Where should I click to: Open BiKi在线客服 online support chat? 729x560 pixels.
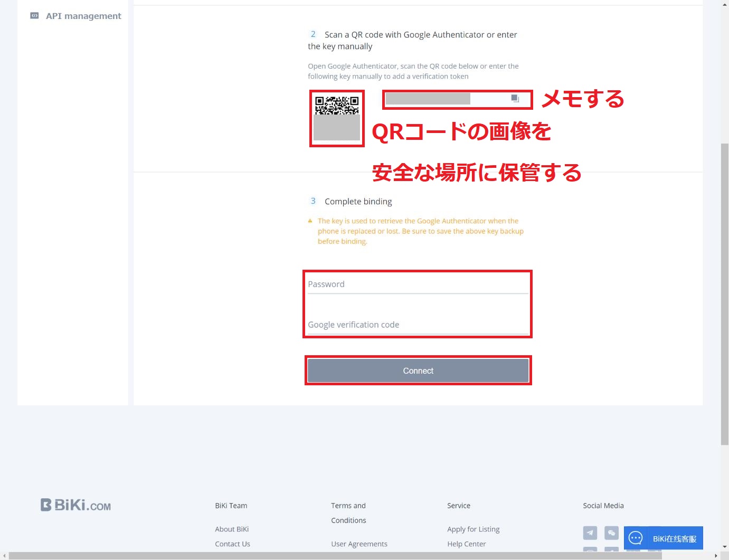(664, 538)
